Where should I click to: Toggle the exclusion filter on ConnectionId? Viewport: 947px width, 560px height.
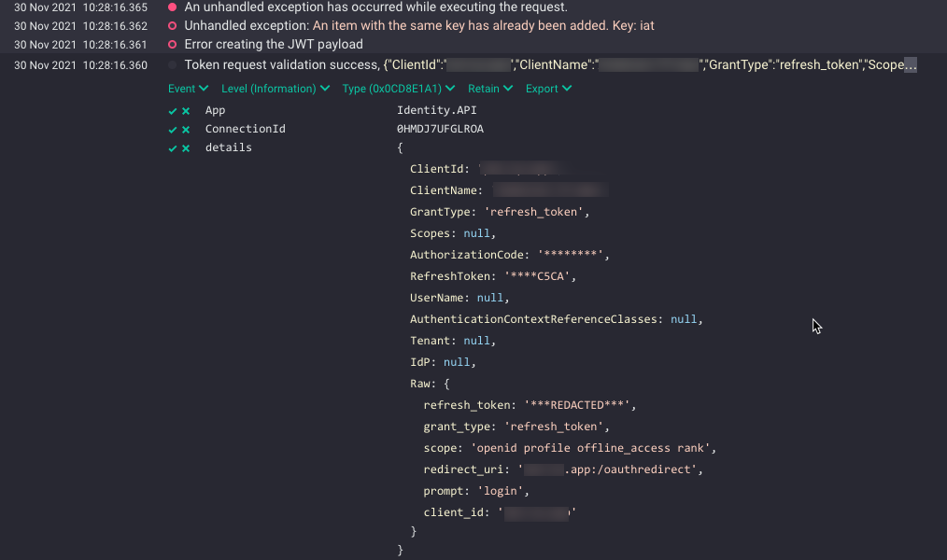click(x=185, y=129)
